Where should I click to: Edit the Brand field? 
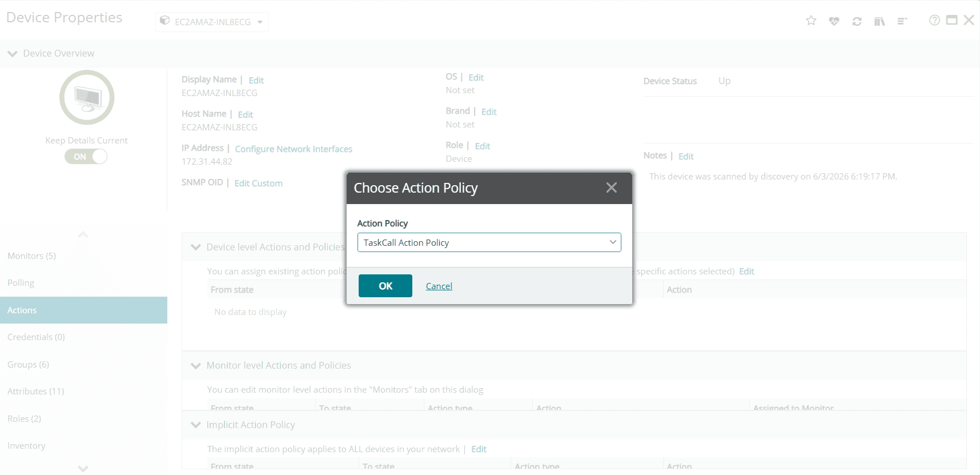coord(489,111)
